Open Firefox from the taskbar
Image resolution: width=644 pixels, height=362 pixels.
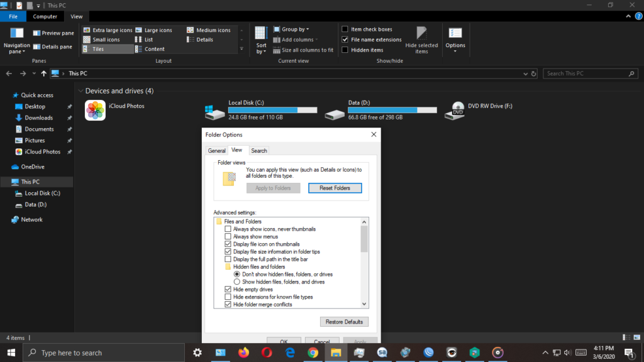tap(243, 353)
